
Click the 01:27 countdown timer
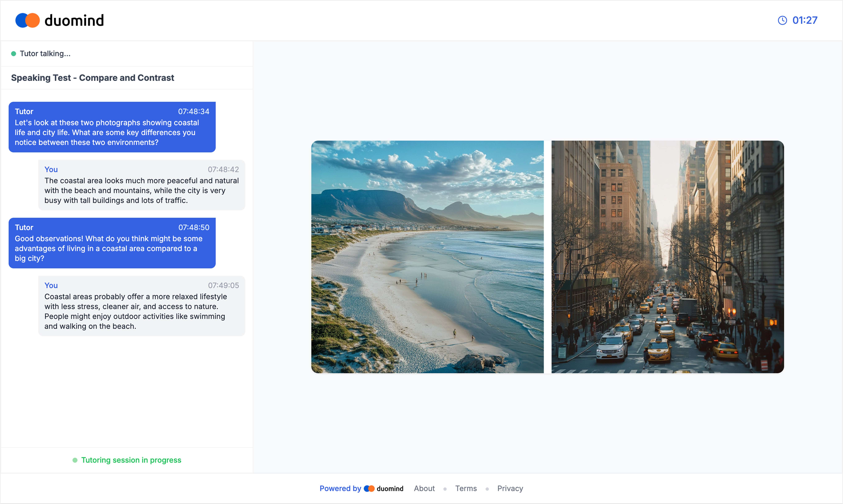click(x=805, y=20)
